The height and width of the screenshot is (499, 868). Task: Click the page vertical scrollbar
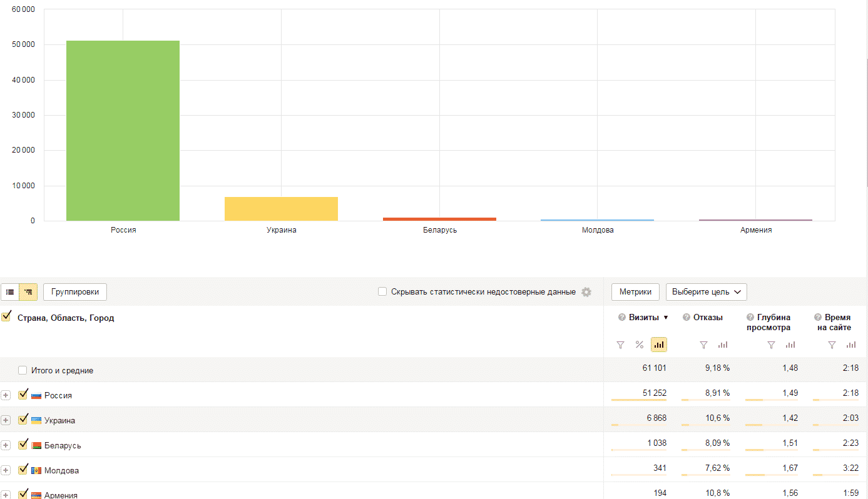click(866, 123)
